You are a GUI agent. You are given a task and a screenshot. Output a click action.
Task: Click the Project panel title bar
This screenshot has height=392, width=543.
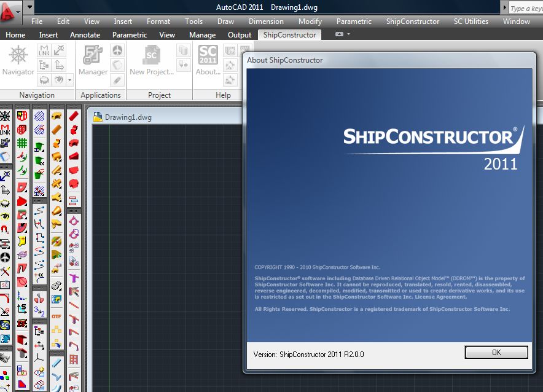[159, 95]
